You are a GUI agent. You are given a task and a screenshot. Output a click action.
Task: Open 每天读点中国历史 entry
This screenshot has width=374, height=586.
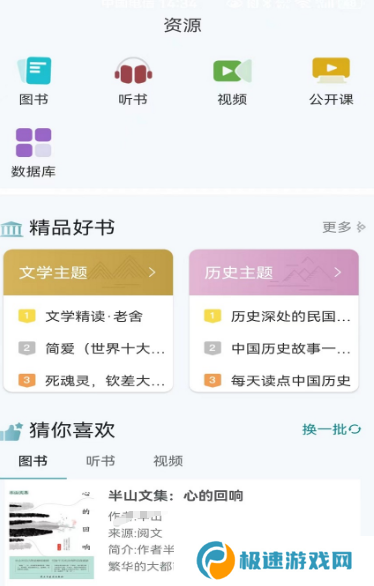pyautogui.click(x=291, y=381)
